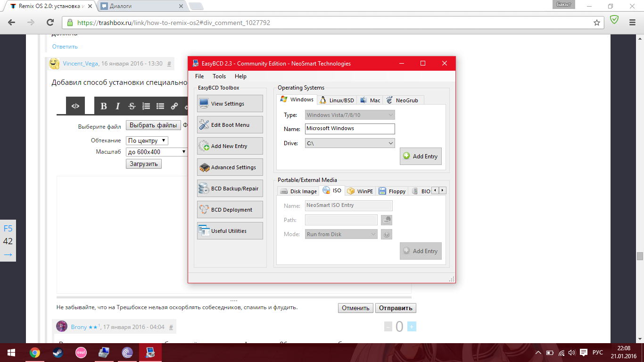Open the Обтекание dropdown По центру

click(147, 140)
